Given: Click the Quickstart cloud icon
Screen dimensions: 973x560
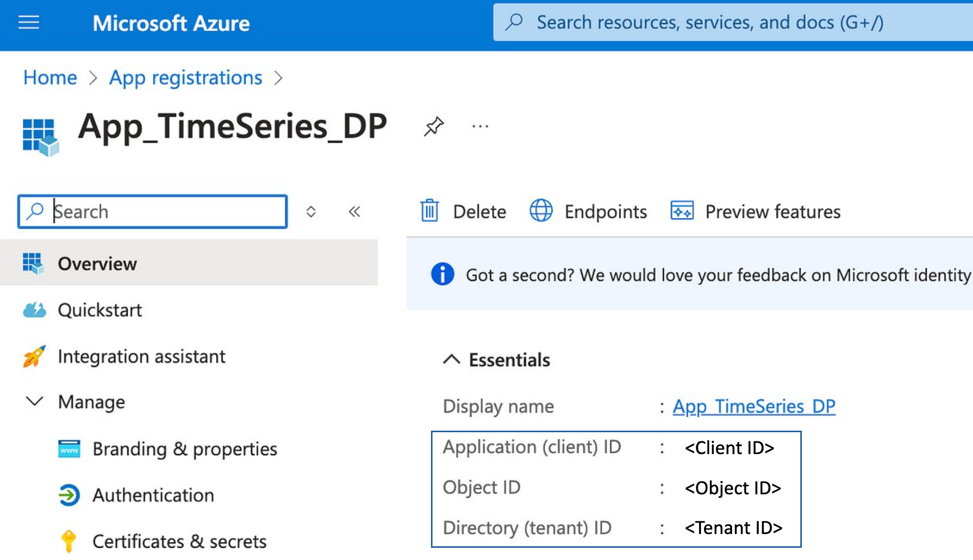Looking at the screenshot, I should coord(34,310).
